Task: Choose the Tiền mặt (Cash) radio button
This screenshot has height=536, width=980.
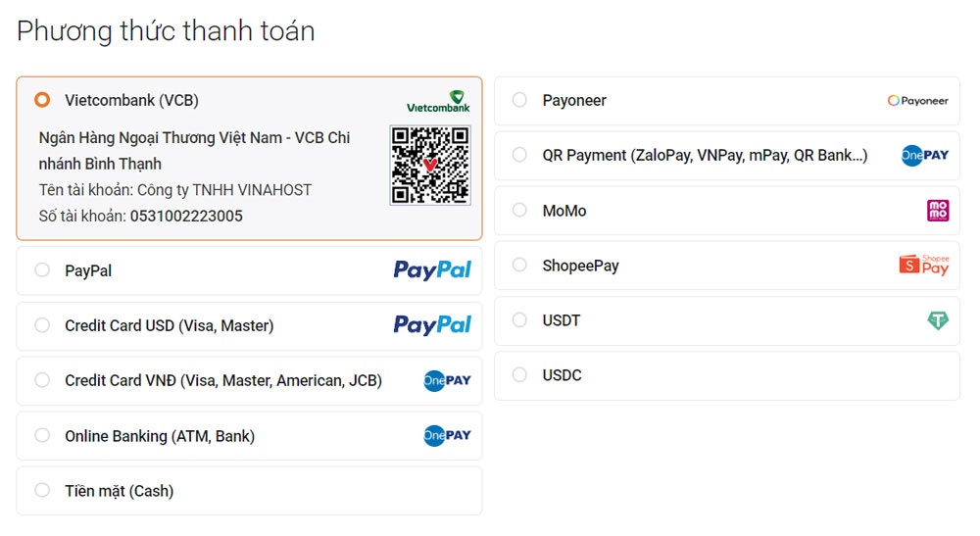Action: point(42,491)
